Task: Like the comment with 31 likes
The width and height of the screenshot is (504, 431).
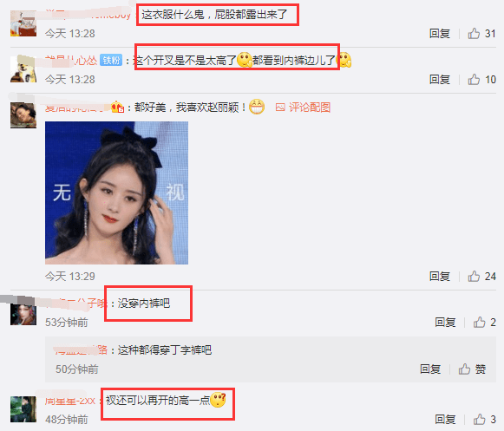Action: (x=474, y=34)
